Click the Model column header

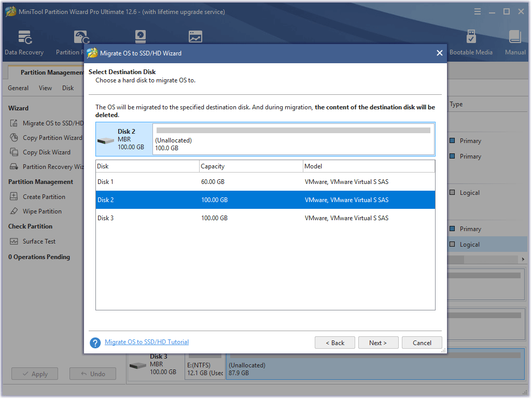369,166
